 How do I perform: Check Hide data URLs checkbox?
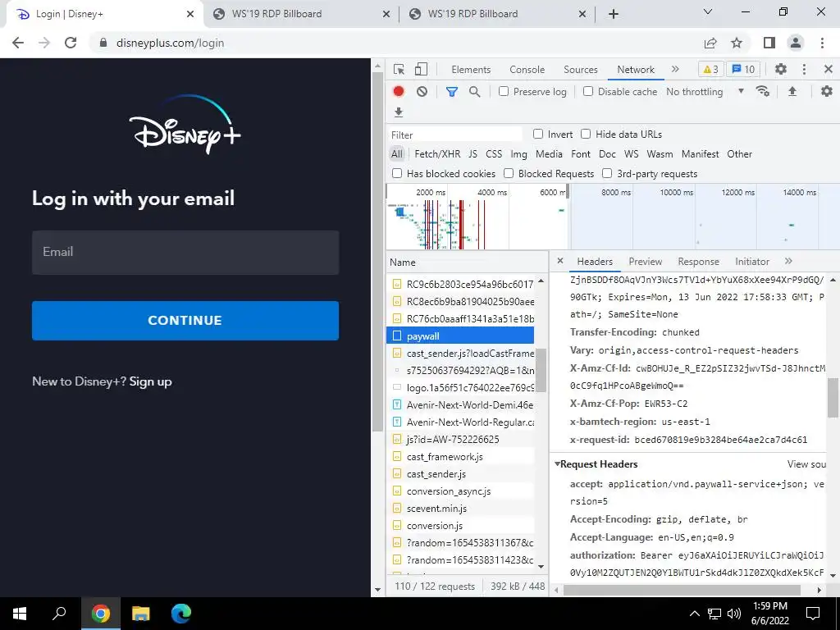586,134
